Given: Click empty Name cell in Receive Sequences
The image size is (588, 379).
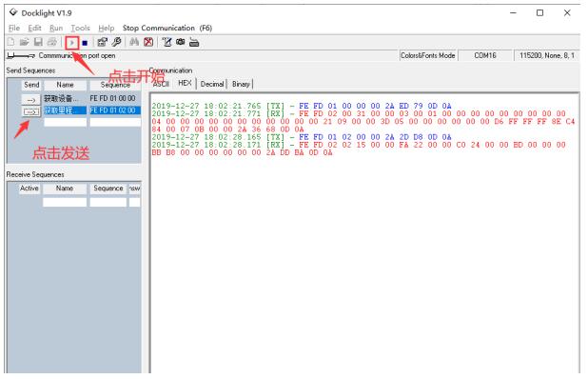Looking at the screenshot, I should point(65,202).
